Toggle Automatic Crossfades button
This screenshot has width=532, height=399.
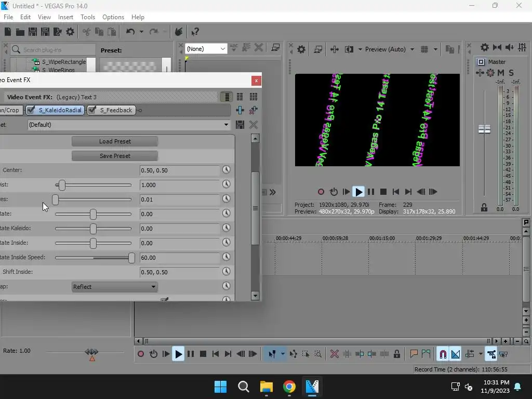point(455,354)
